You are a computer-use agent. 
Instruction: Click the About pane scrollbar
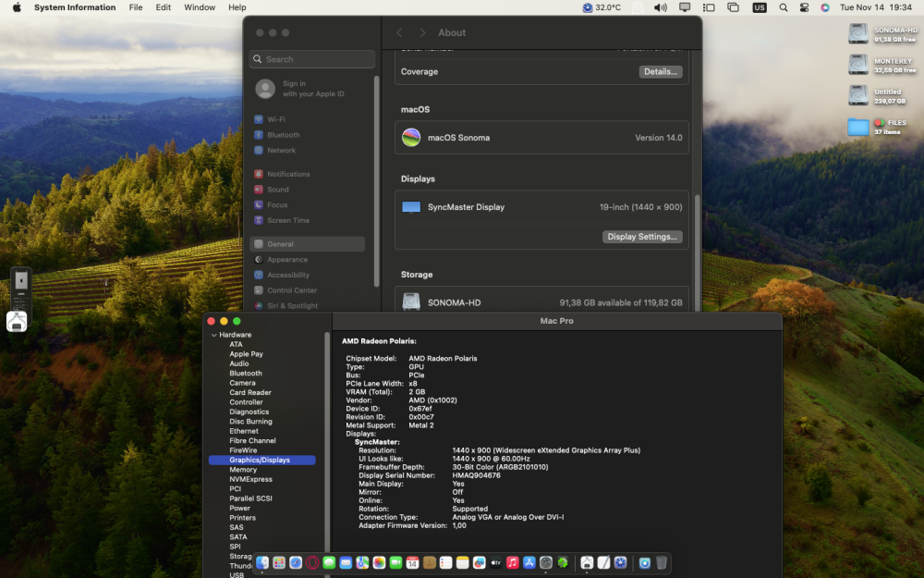click(697, 253)
